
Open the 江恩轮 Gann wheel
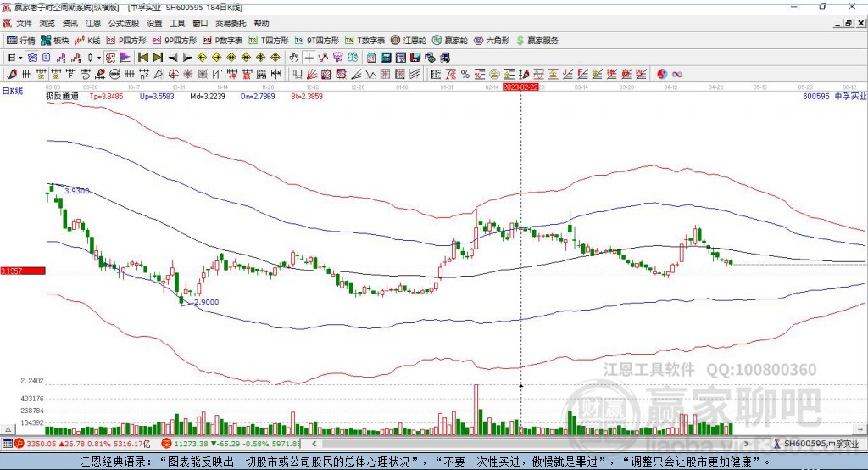[x=409, y=41]
